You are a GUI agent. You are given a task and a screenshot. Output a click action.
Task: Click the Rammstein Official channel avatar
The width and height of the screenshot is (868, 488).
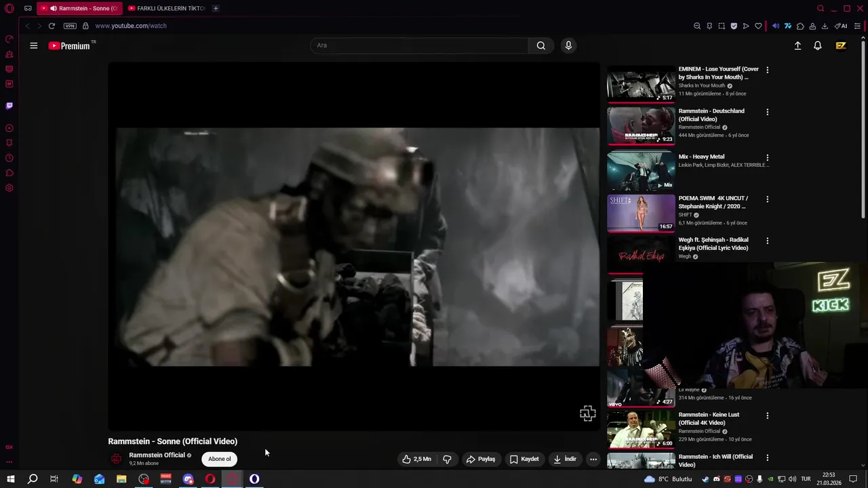coord(116,459)
